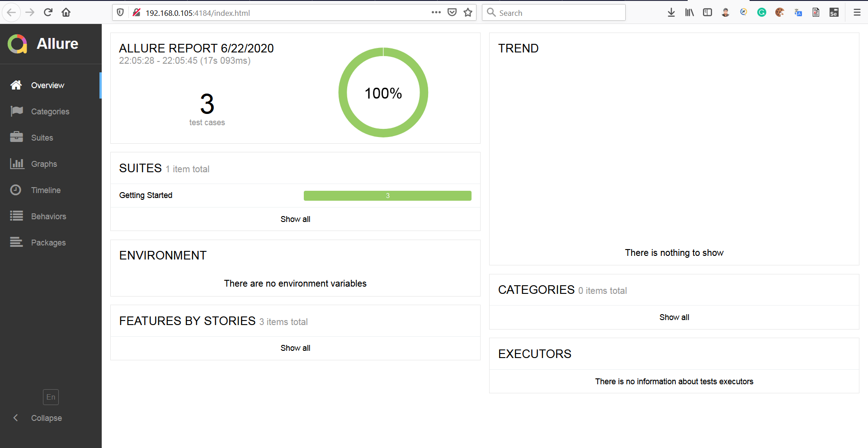Click the '22:05:28 - 22:05:45' duration text

[x=184, y=61]
